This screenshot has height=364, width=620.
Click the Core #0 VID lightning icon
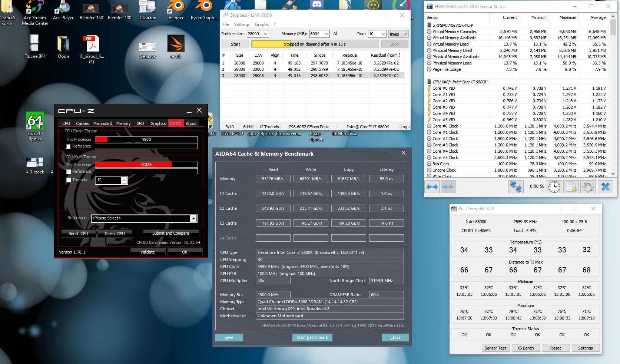(429, 88)
